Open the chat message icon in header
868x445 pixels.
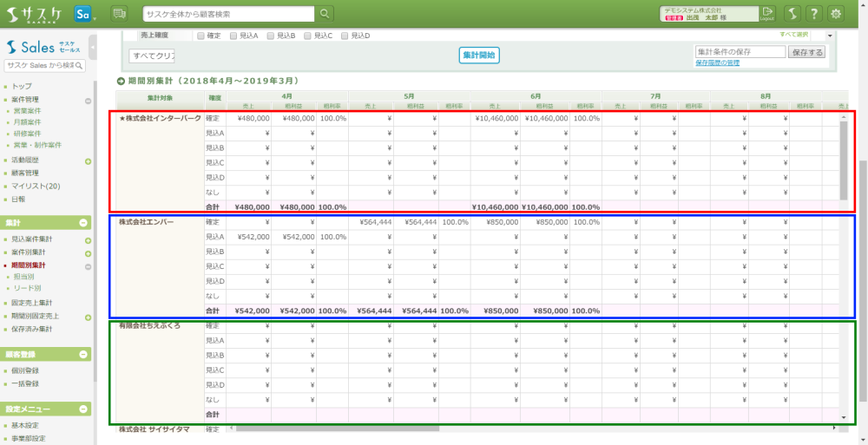click(119, 14)
